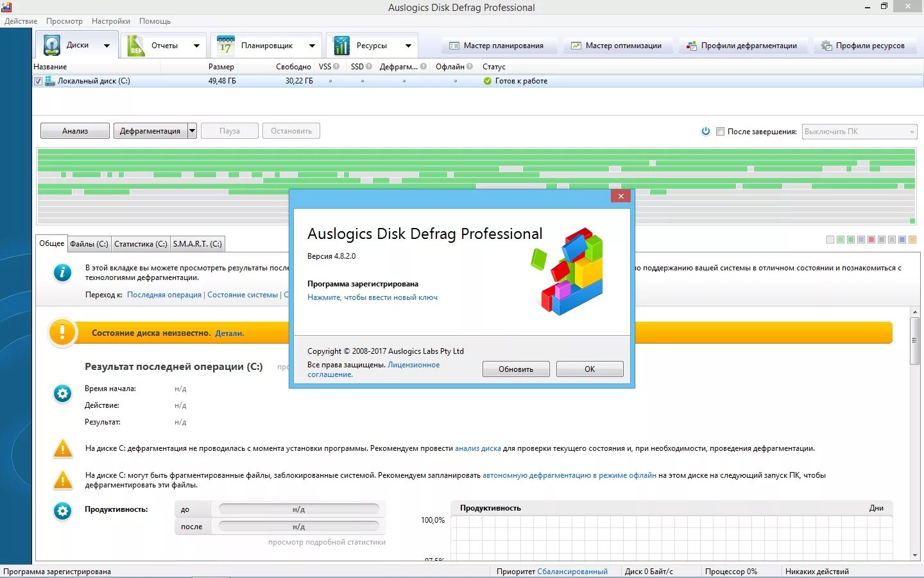Screen dimensions: 924x578
Task: Enable the 'После завершения' checkbox
Action: coord(720,131)
